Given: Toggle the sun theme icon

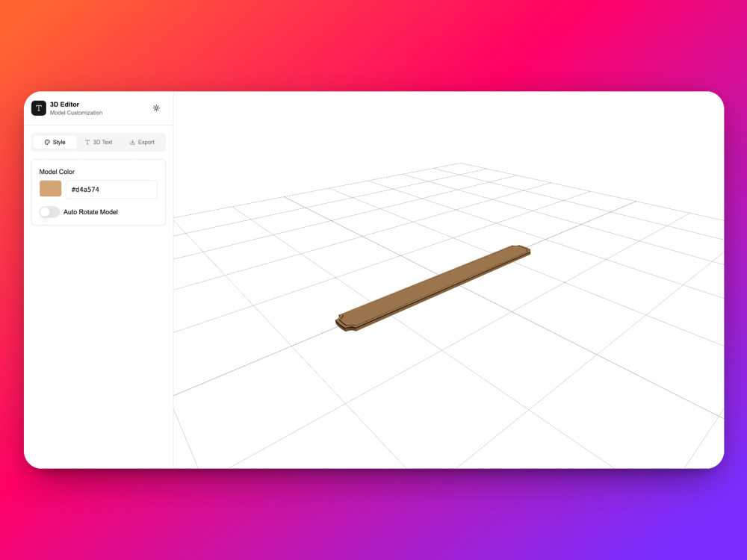Looking at the screenshot, I should coord(156,108).
